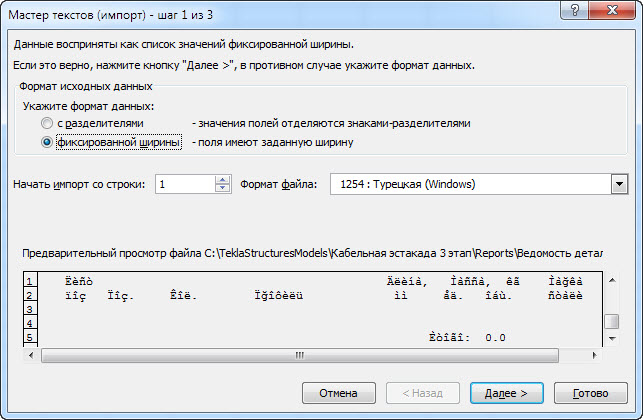Click the "Готово" button

(x=591, y=393)
